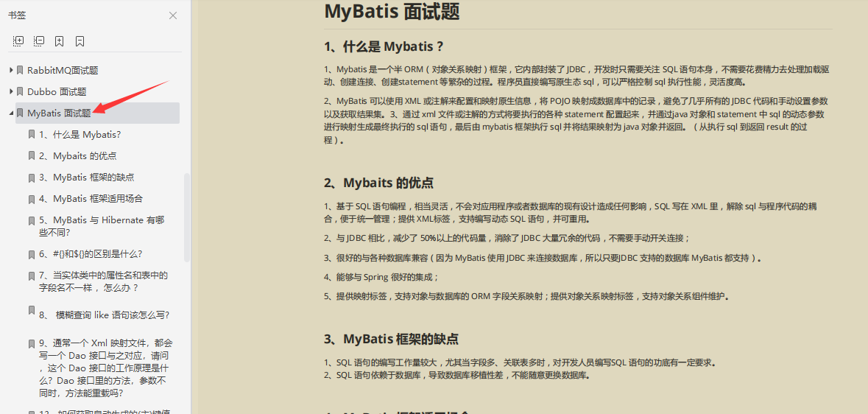Image resolution: width=868 pixels, height=414 pixels.
Task: Click the add bookmark icon
Action: (59, 41)
